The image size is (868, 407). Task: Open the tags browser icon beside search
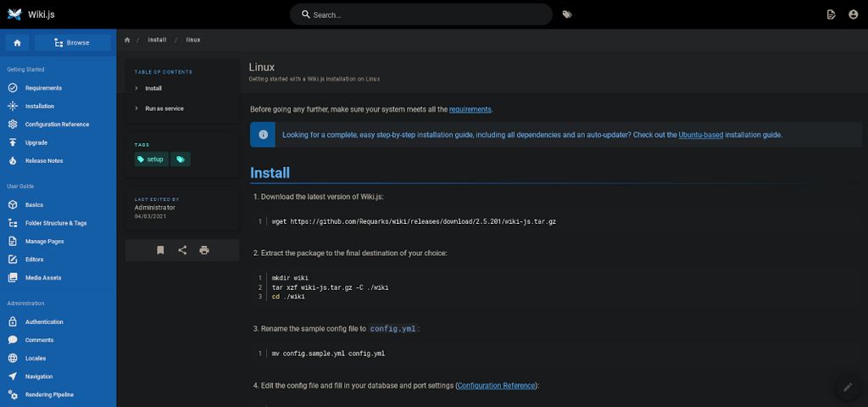[567, 14]
